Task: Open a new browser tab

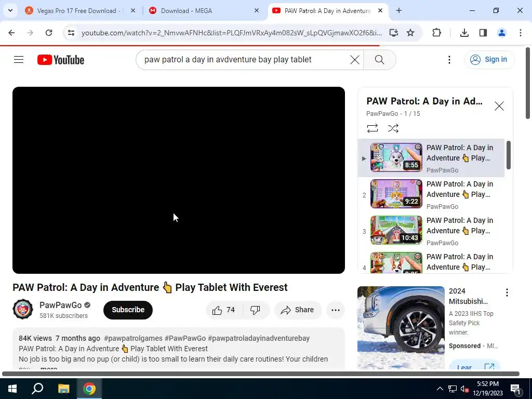Action: (x=399, y=11)
